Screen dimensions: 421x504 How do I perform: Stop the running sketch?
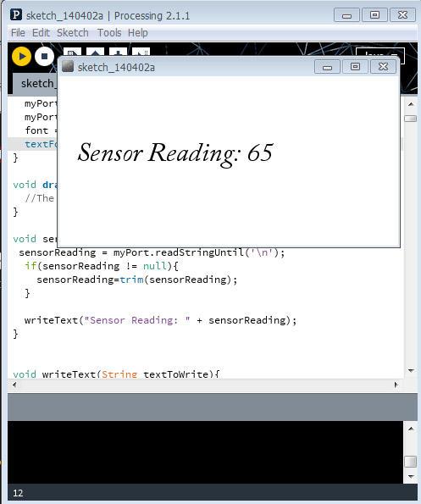pos(44,57)
